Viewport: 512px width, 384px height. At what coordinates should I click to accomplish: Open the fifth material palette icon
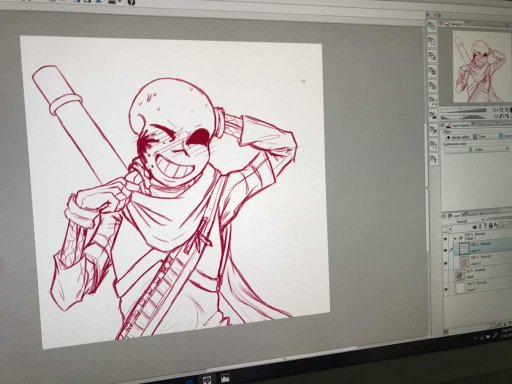pos(433,86)
